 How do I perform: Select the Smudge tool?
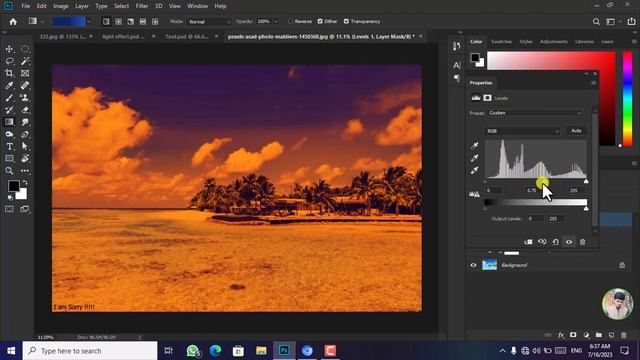tap(25, 122)
